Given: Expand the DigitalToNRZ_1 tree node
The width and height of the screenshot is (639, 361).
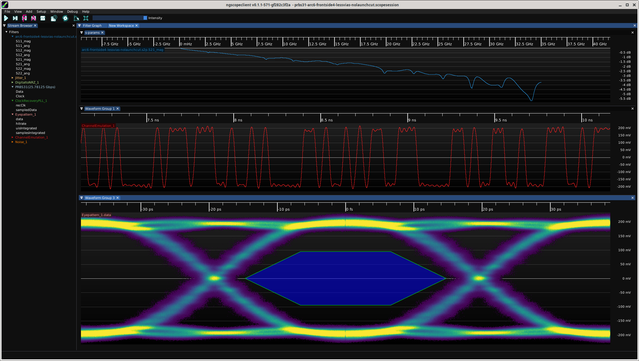Looking at the screenshot, I should point(12,82).
